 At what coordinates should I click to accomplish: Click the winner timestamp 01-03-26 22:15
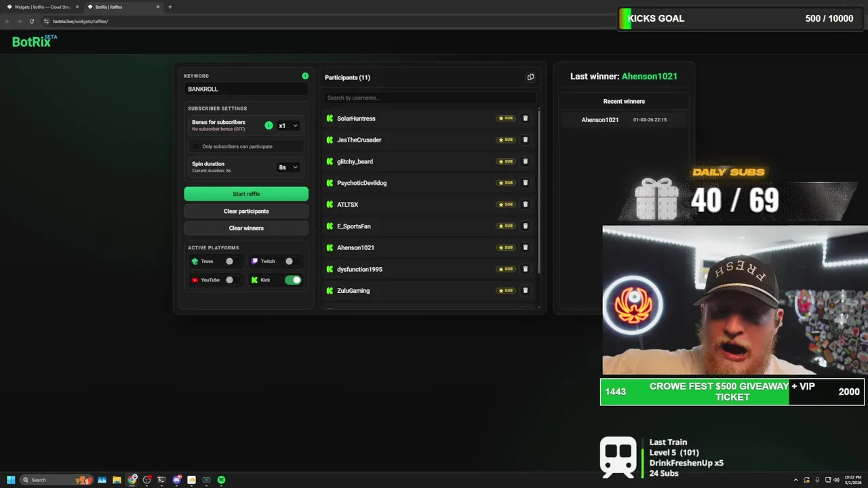(650, 120)
